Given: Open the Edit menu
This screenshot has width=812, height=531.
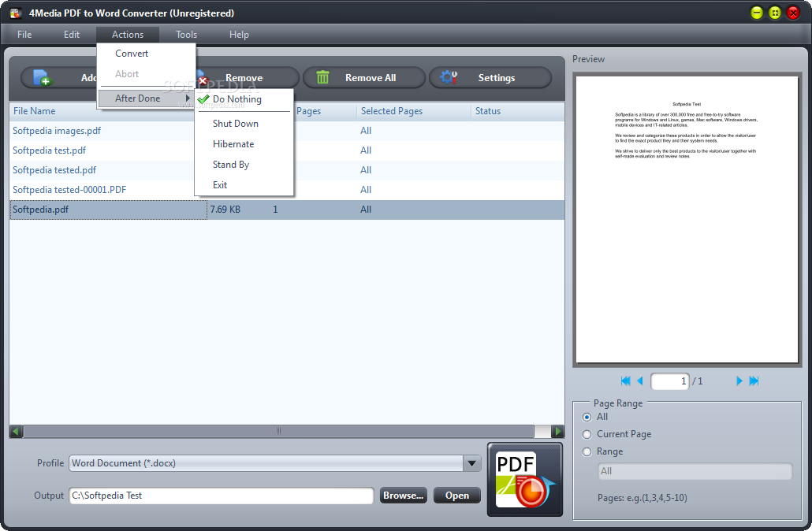Looking at the screenshot, I should click(72, 35).
